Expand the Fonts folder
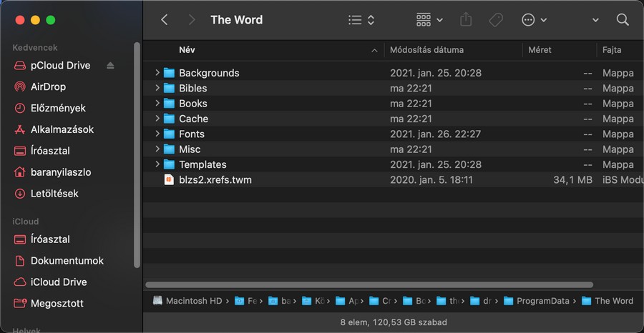The height and width of the screenshot is (333, 644). (x=157, y=134)
